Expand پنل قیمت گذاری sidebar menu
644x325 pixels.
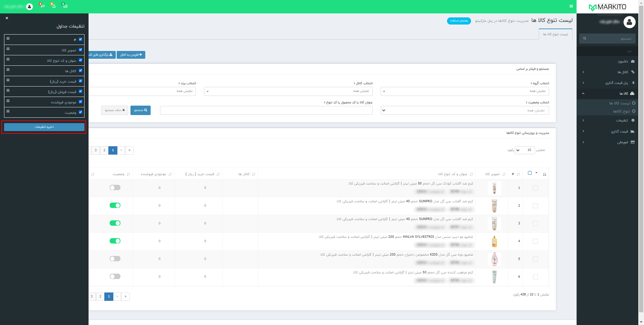[607, 83]
